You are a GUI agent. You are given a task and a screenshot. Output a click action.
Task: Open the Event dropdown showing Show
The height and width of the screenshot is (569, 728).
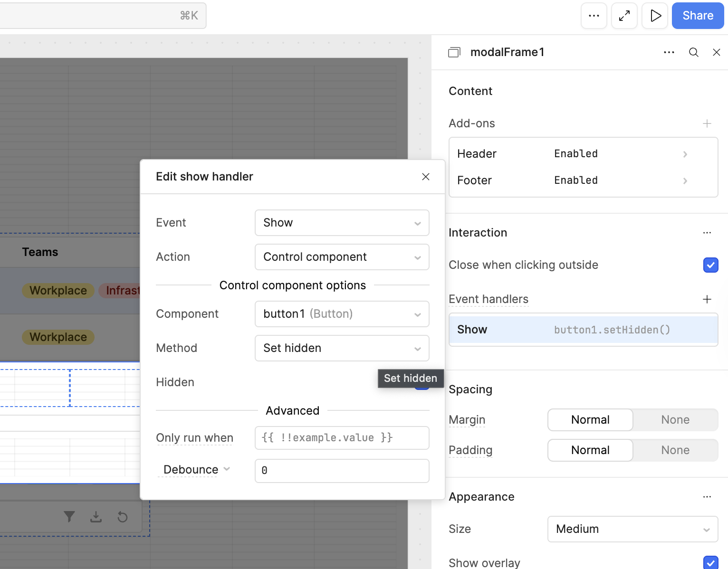tap(342, 223)
